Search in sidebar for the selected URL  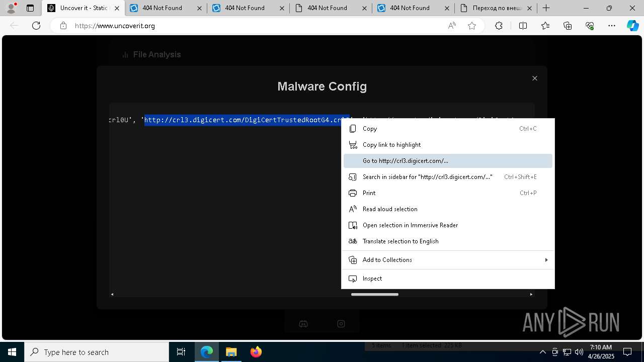pos(448,177)
